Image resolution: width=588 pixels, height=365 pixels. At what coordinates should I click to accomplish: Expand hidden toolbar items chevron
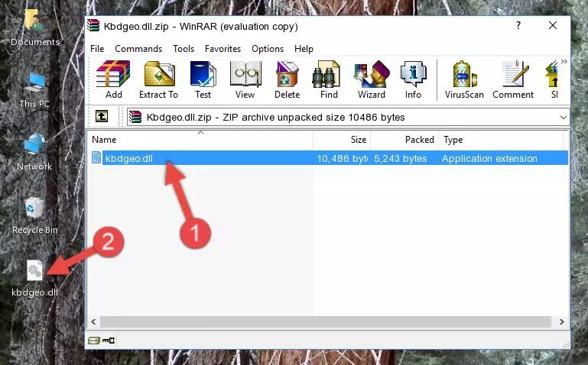coord(564,61)
